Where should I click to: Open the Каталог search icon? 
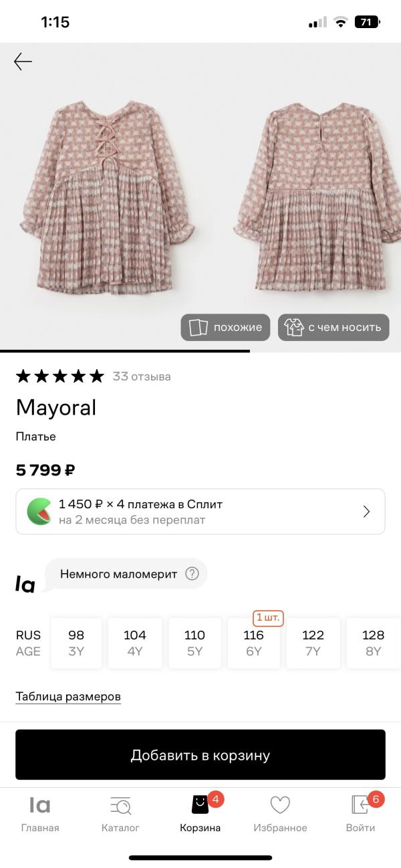point(120,806)
